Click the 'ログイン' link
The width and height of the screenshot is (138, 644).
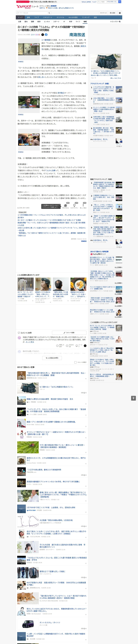point(42,8)
